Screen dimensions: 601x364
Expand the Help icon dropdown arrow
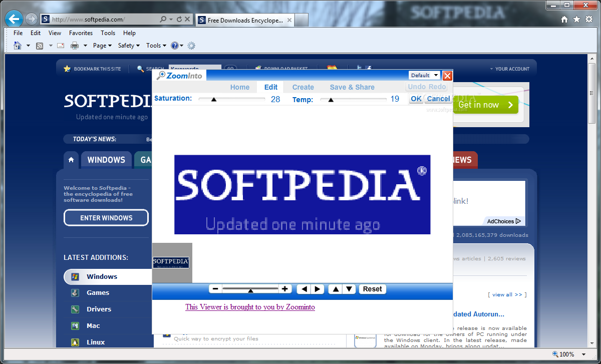[181, 46]
